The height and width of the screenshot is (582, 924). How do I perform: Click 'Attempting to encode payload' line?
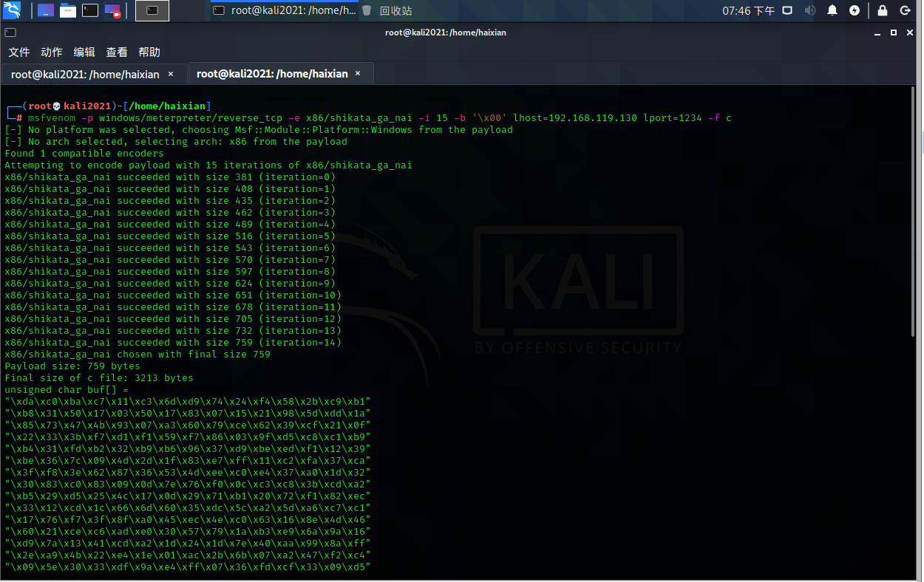pyautogui.click(x=208, y=165)
